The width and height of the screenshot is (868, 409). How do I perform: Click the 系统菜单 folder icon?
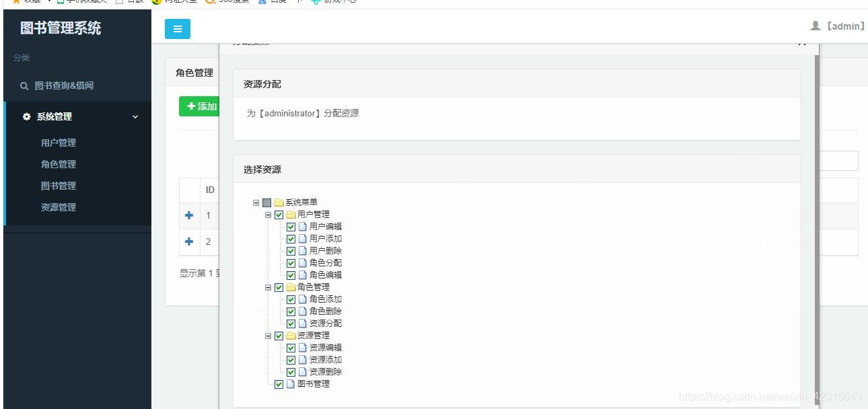pyautogui.click(x=279, y=202)
